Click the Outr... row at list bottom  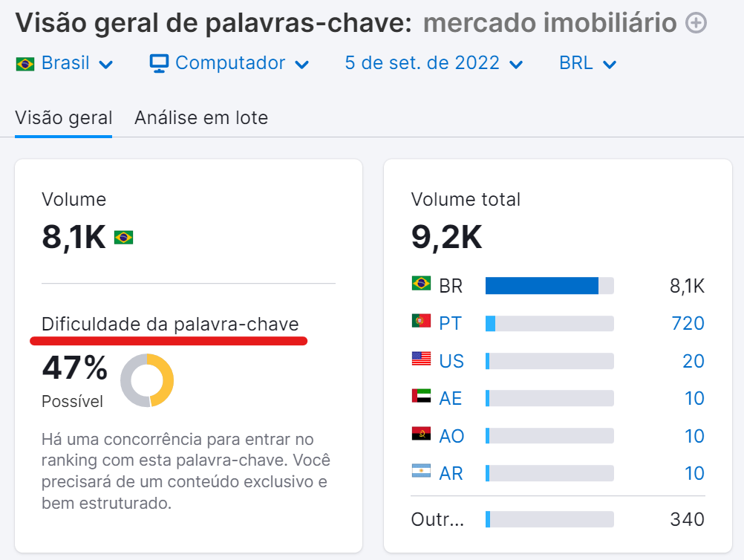coord(438,519)
